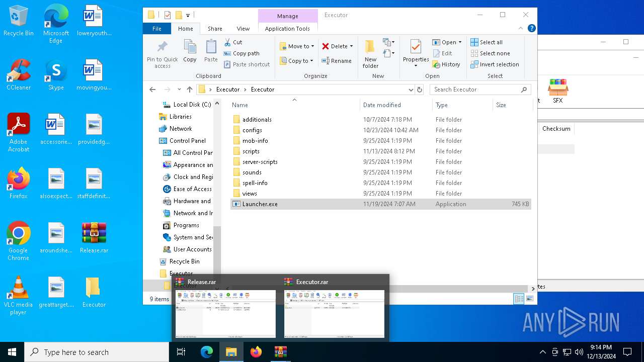Open Explorer Help question mark icon

coord(531,29)
